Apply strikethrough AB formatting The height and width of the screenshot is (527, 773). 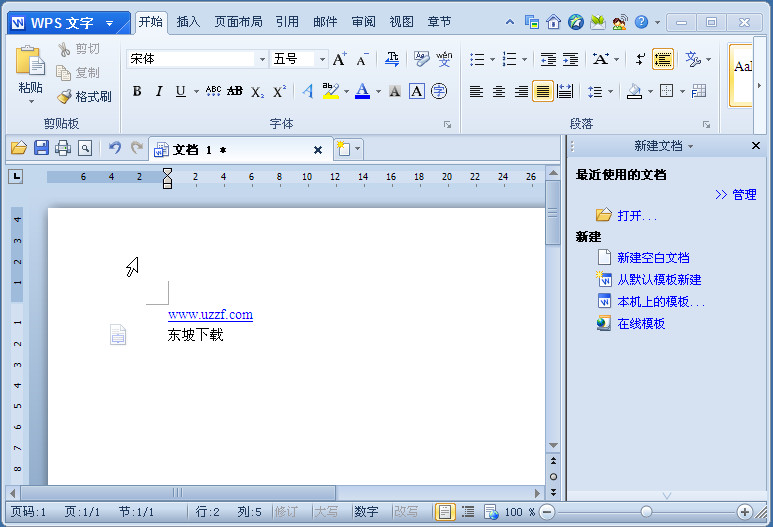[235, 91]
